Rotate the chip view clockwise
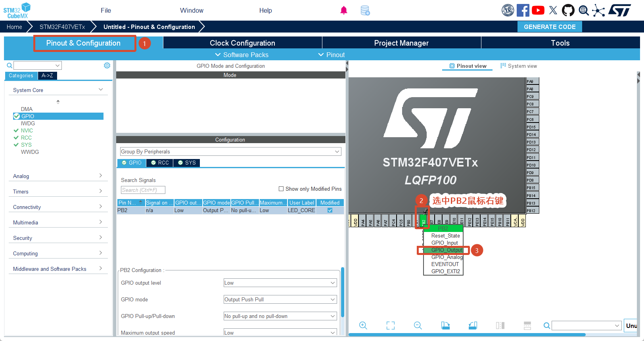 coord(445,326)
